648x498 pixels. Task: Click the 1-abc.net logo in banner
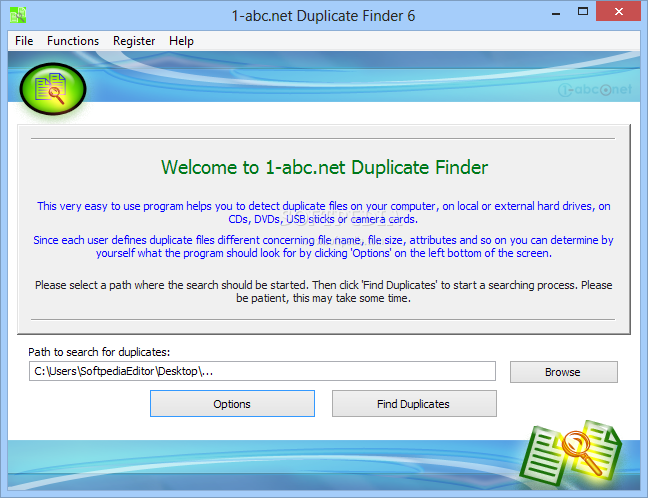pyautogui.click(x=595, y=89)
